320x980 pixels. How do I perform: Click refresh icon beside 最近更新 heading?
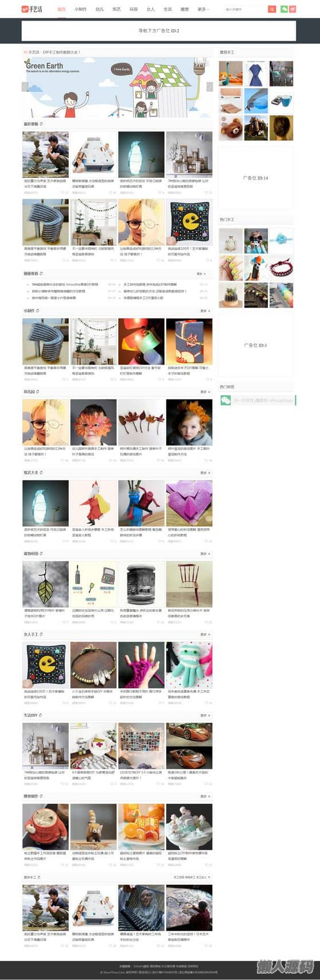pyautogui.click(x=41, y=124)
